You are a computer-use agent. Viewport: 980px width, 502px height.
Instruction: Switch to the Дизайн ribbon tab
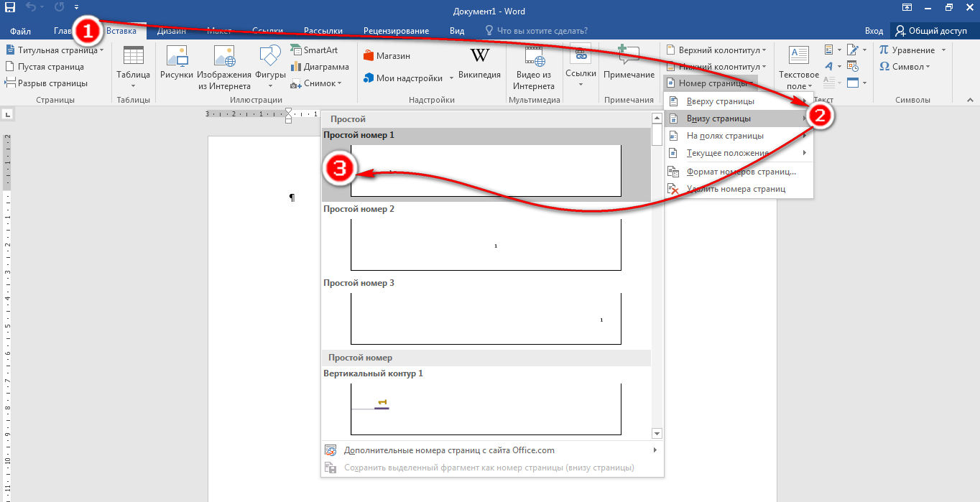[x=172, y=31]
